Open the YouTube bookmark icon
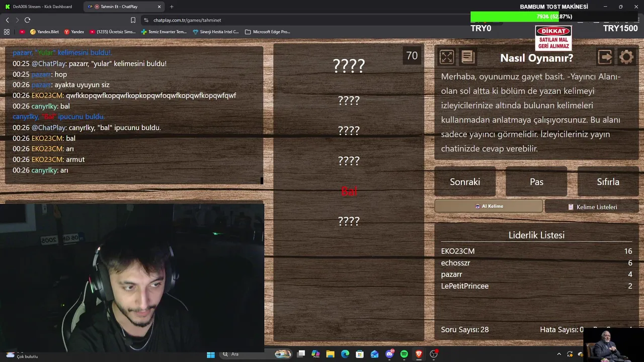644x362 pixels. (x=22, y=32)
